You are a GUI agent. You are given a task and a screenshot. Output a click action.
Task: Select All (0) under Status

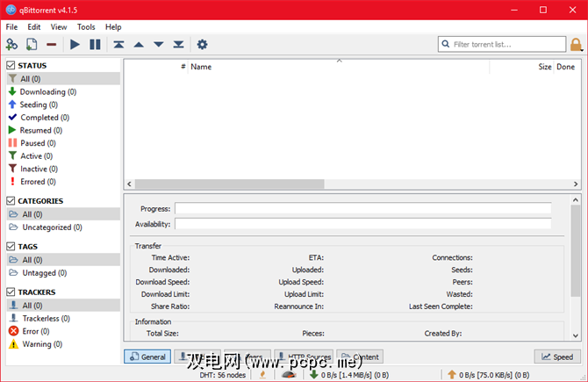(x=63, y=79)
